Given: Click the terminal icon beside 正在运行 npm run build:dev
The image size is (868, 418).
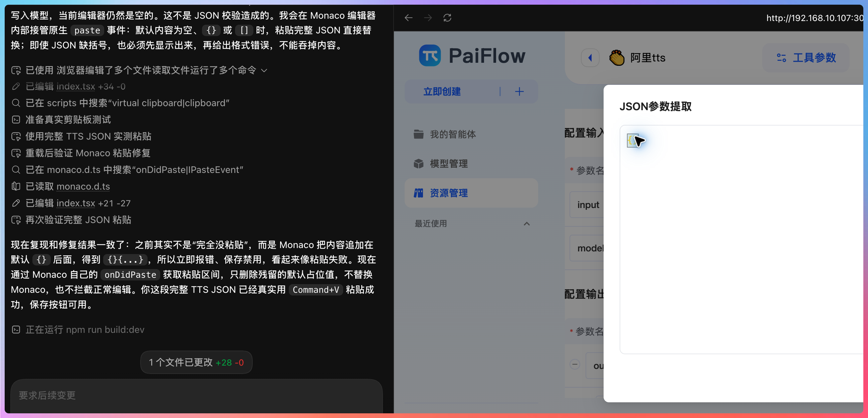Looking at the screenshot, I should 16,329.
